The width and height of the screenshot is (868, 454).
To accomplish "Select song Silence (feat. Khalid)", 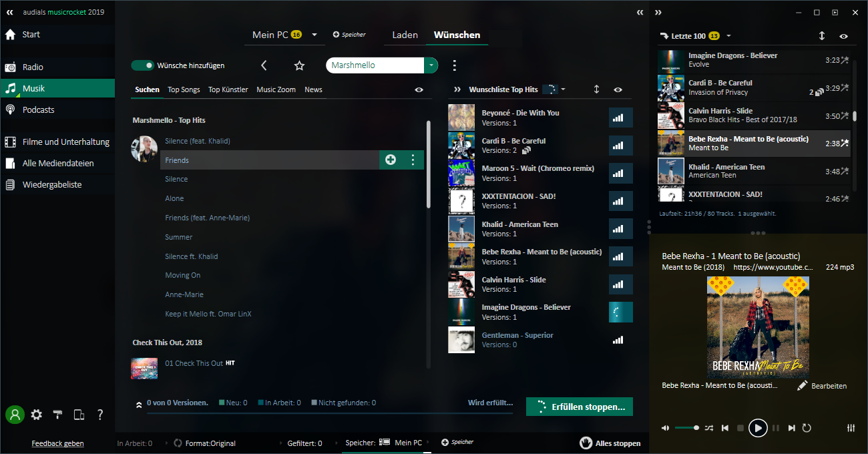I will pos(198,141).
